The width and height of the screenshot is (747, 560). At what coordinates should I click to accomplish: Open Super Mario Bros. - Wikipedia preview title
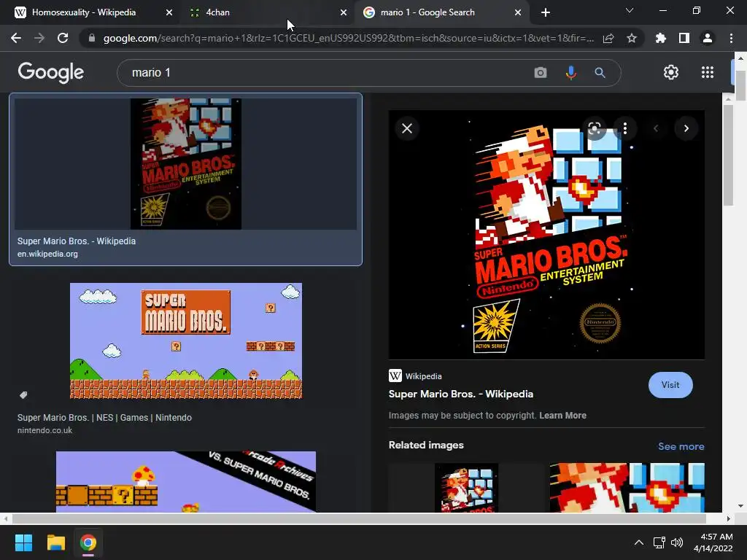[461, 394]
